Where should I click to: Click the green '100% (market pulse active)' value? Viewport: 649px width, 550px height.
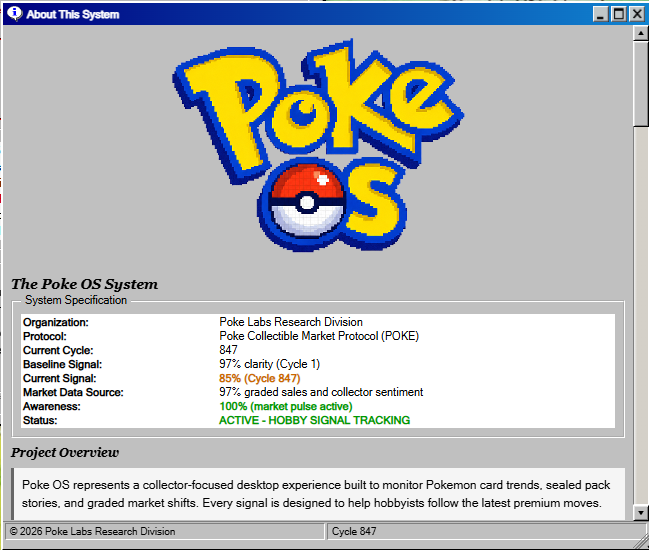(x=286, y=406)
